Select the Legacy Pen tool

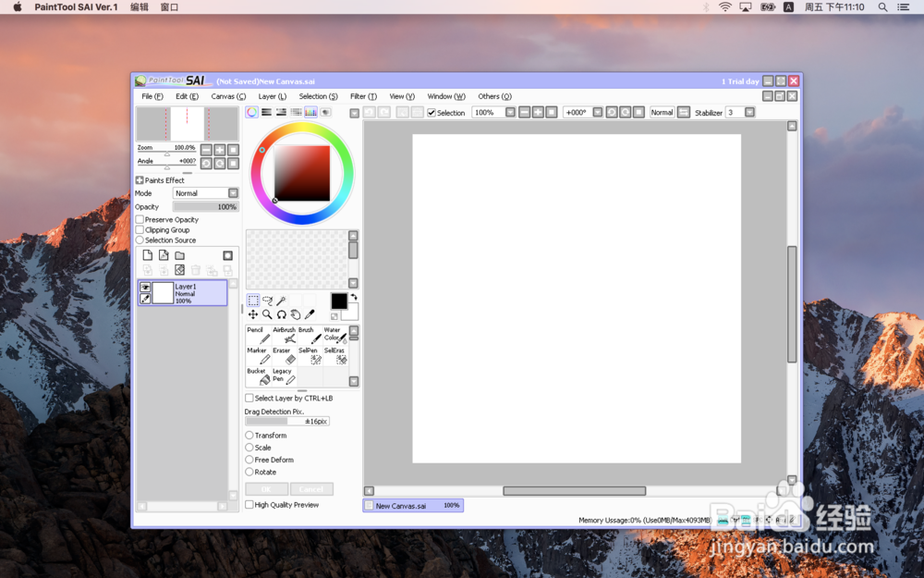coord(284,376)
